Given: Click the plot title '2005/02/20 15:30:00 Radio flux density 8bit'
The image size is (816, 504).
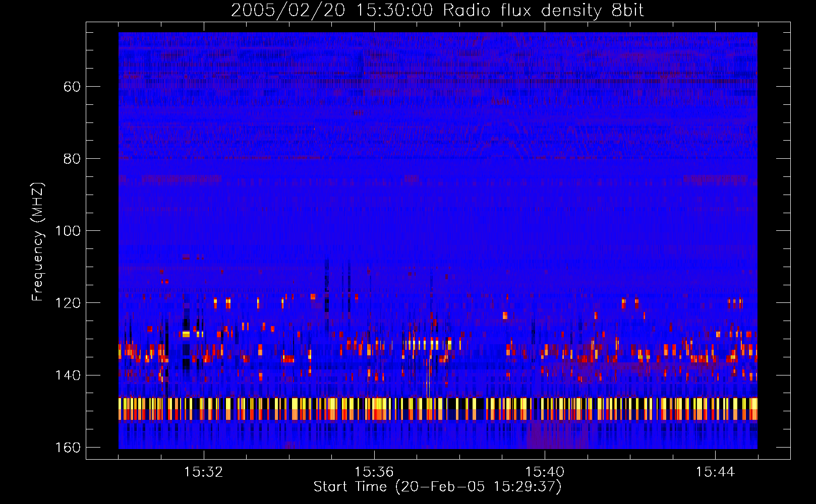Looking at the screenshot, I should pos(437,11).
